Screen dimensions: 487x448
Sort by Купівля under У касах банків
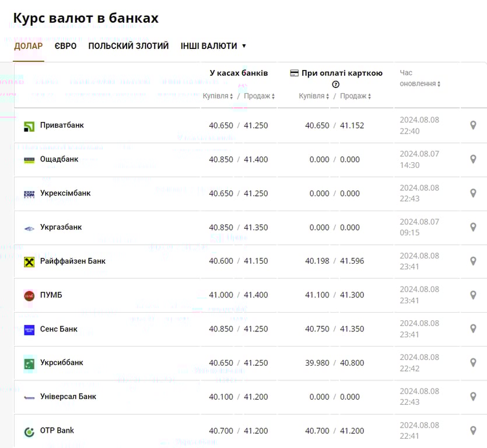[218, 96]
